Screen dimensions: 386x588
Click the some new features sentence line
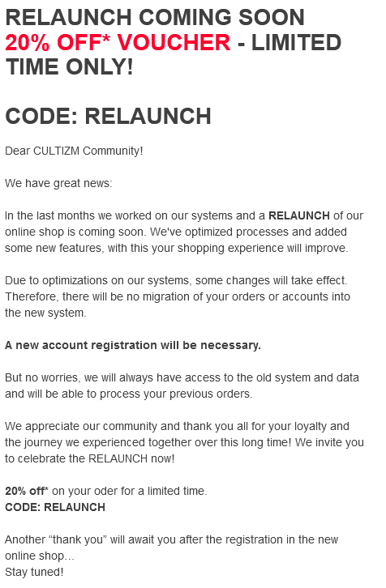click(x=177, y=248)
